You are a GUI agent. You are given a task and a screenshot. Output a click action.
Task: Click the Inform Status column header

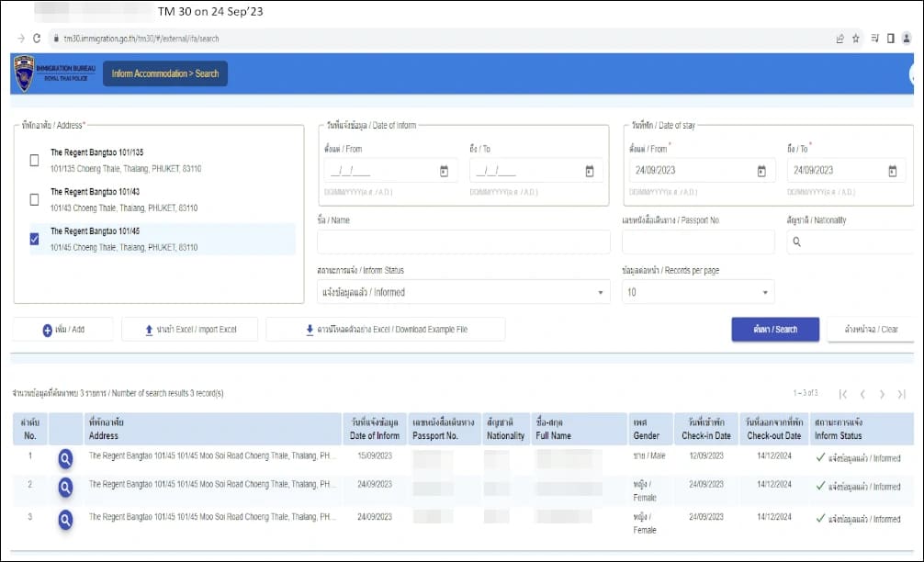coord(862,429)
